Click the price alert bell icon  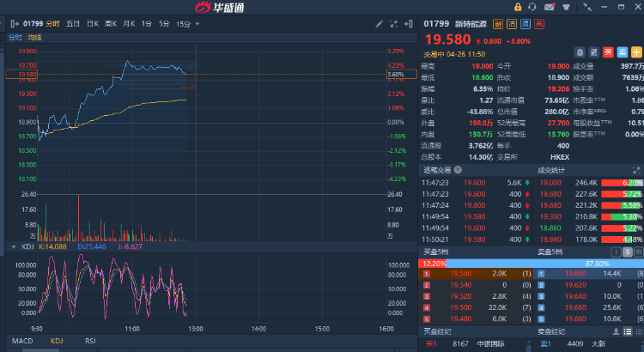coord(580,52)
